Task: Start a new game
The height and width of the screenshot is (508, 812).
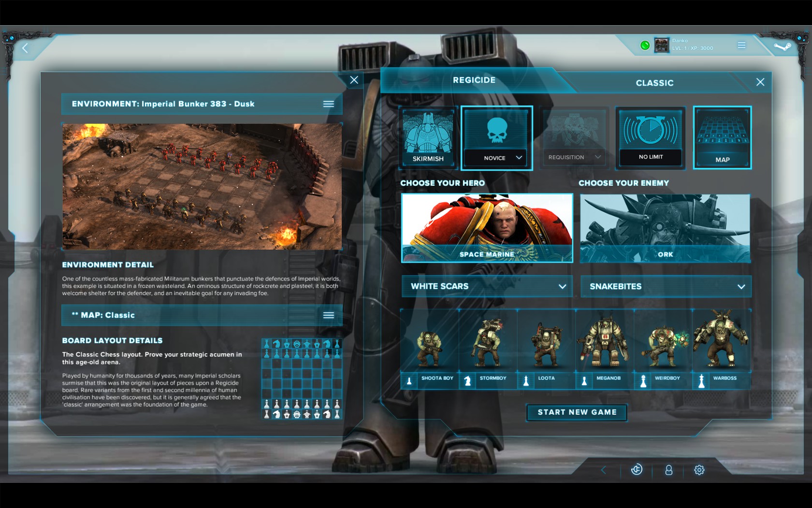Action: click(x=577, y=412)
